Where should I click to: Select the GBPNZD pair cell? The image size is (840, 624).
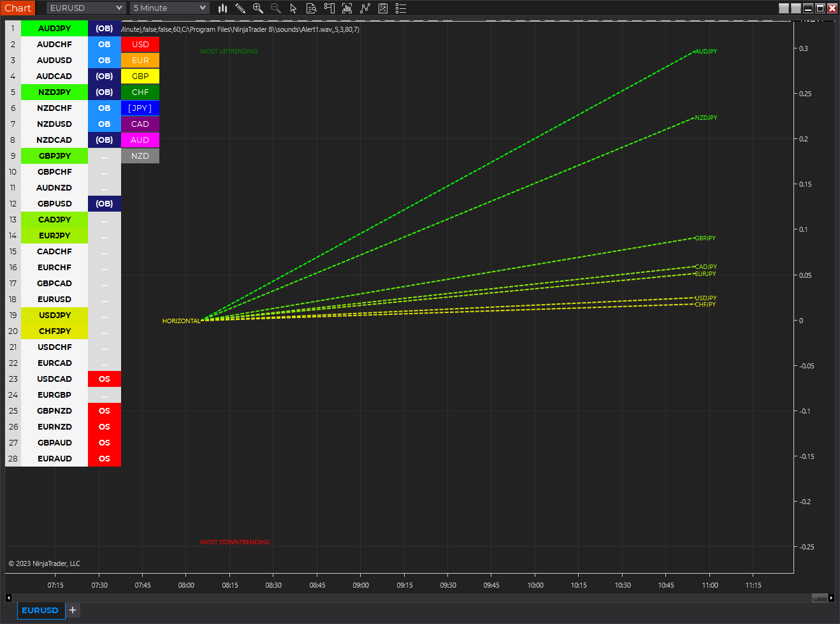54,410
